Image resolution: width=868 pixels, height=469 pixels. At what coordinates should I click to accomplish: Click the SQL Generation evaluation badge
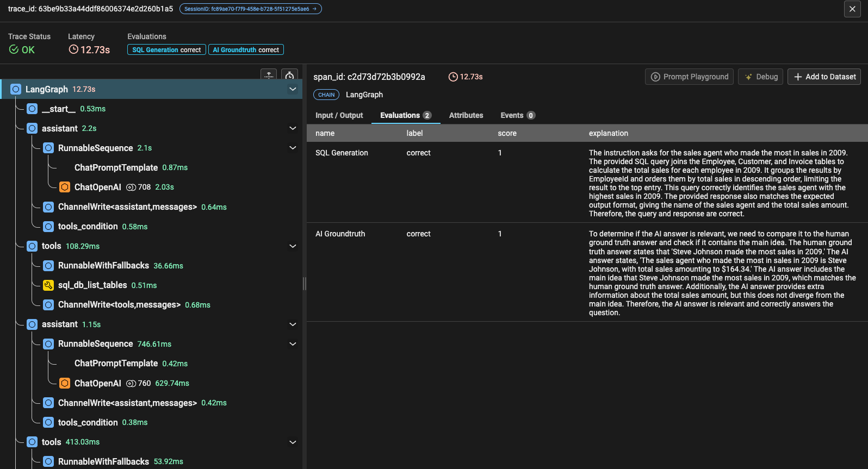pos(166,49)
